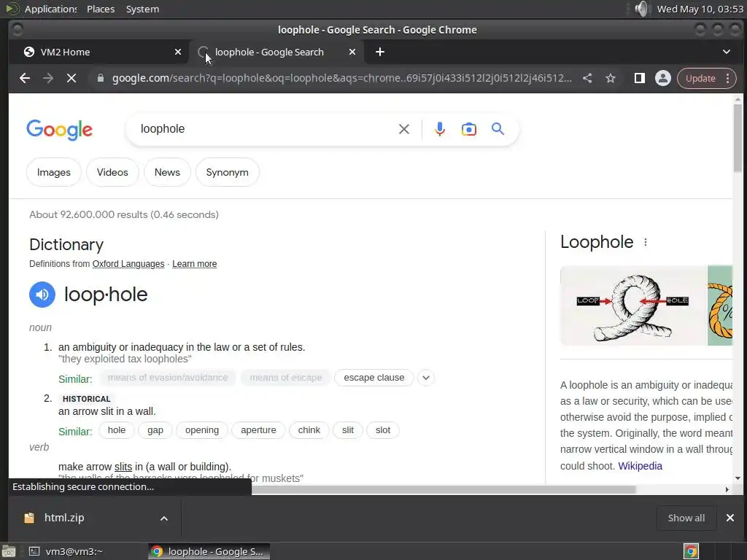
Task: Click the Google logo
Action: point(60,130)
